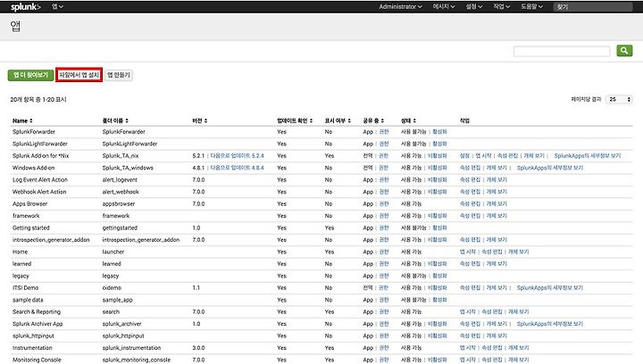Sort the table by 공유 중 column
Screen dimensions: 643x364
click(373, 120)
